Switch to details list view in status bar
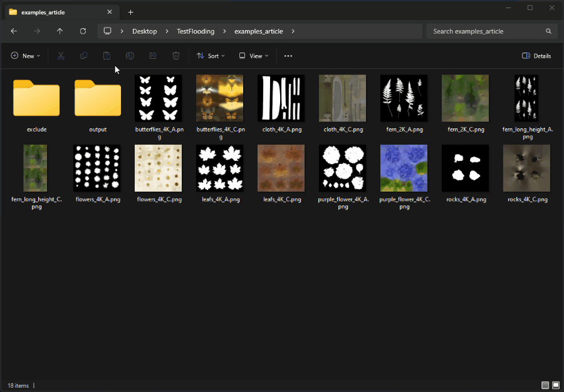 [x=545, y=385]
